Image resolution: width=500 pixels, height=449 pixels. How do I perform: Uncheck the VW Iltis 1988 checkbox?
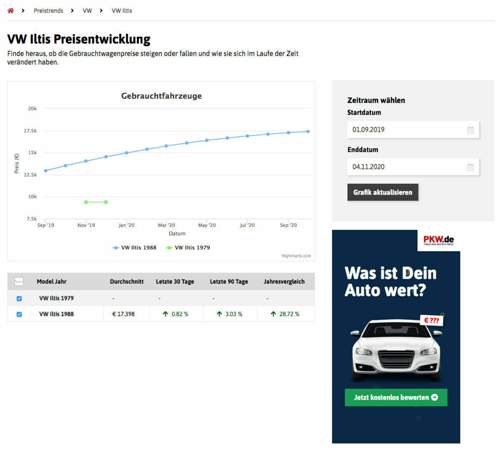coord(19,314)
